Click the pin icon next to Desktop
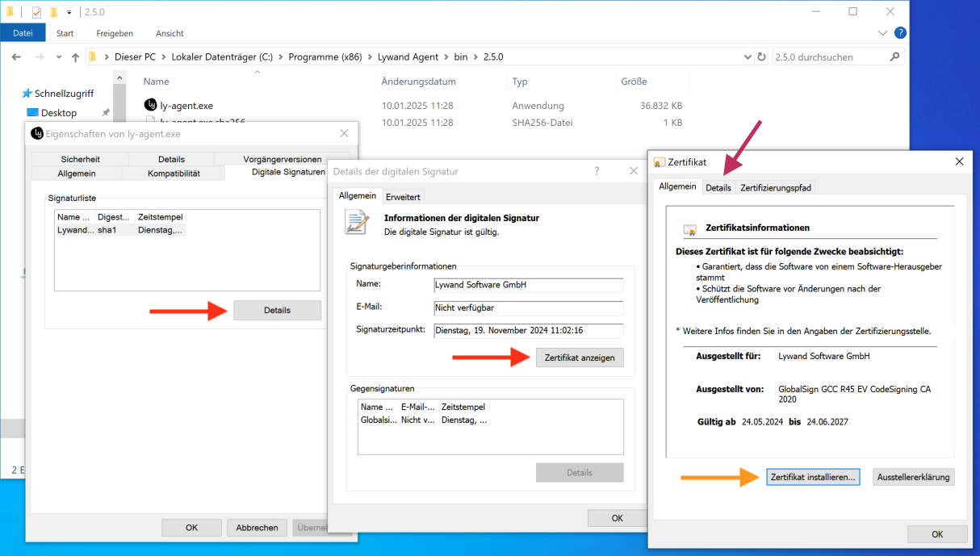 coord(106,113)
